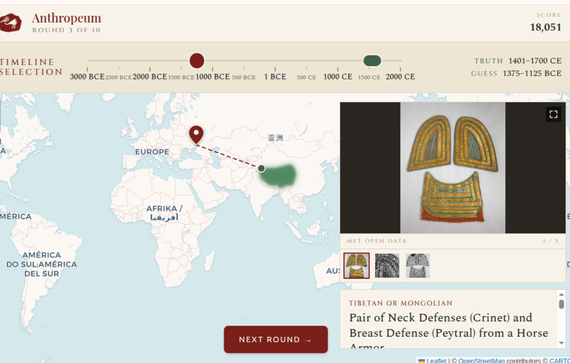
Task: Click the description panel scrollbar thumb
Action: click(x=561, y=304)
